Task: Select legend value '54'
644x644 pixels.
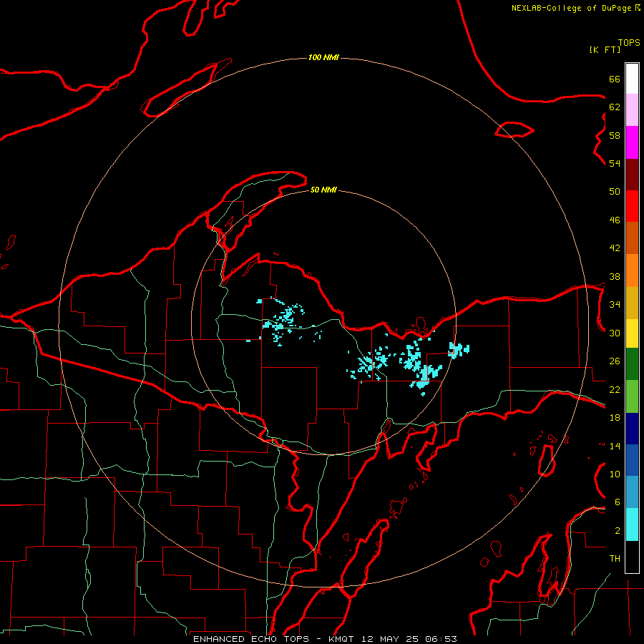Action: point(615,163)
